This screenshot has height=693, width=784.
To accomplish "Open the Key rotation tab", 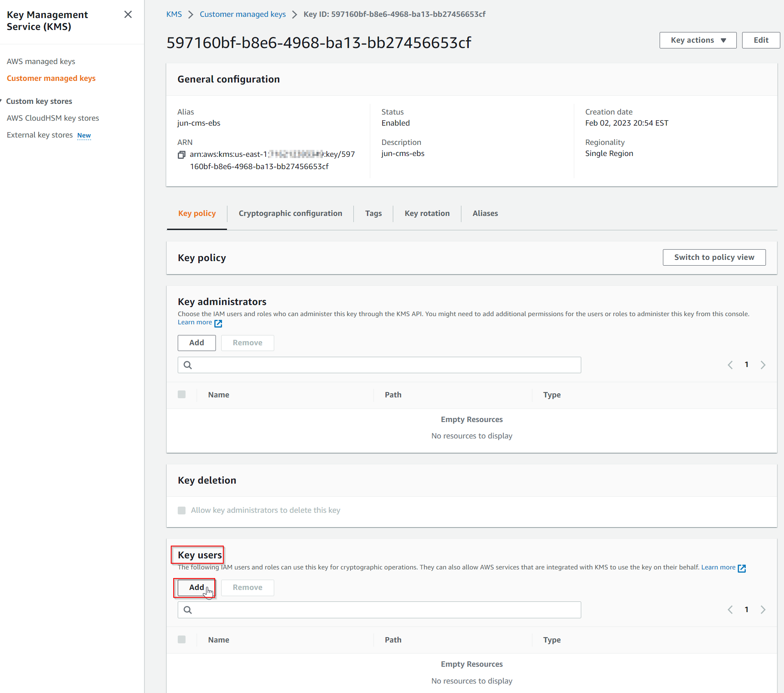I will (427, 213).
